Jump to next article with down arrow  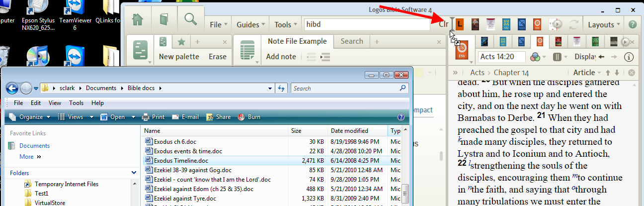(x=617, y=73)
